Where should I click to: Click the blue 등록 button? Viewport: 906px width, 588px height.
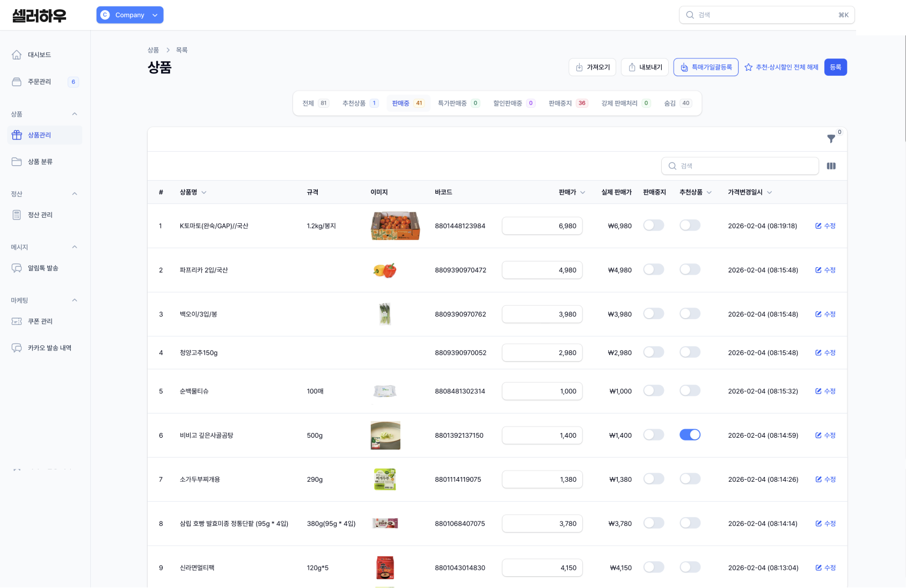click(836, 67)
